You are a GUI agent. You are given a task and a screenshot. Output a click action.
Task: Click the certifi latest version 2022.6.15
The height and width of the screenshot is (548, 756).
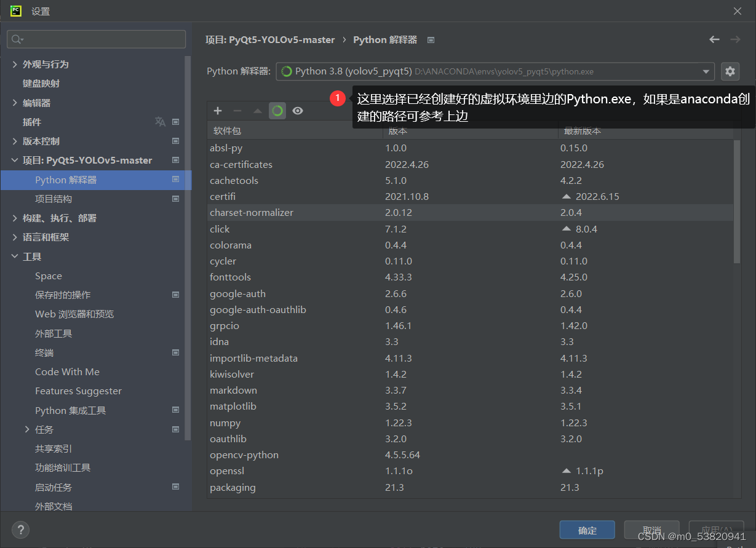(x=597, y=197)
